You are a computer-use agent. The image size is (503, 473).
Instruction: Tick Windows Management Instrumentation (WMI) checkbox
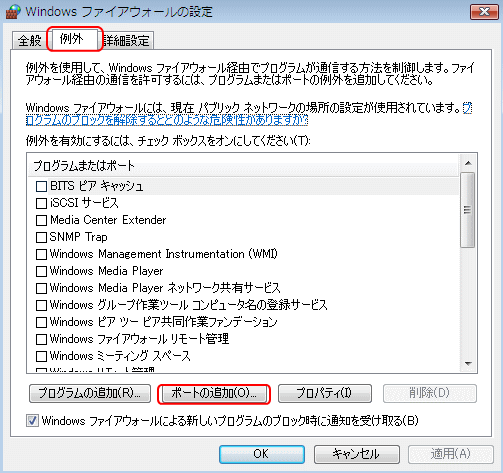pyautogui.click(x=41, y=254)
